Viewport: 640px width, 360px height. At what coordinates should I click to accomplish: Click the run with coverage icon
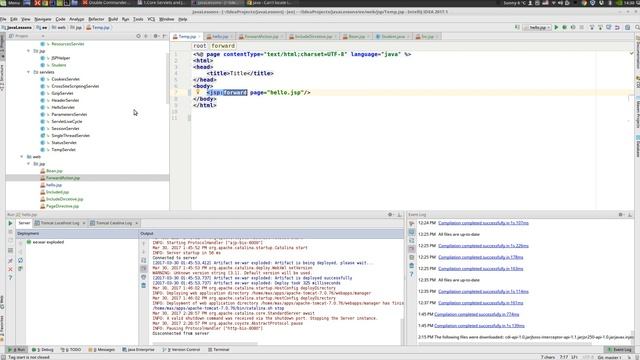(573, 27)
